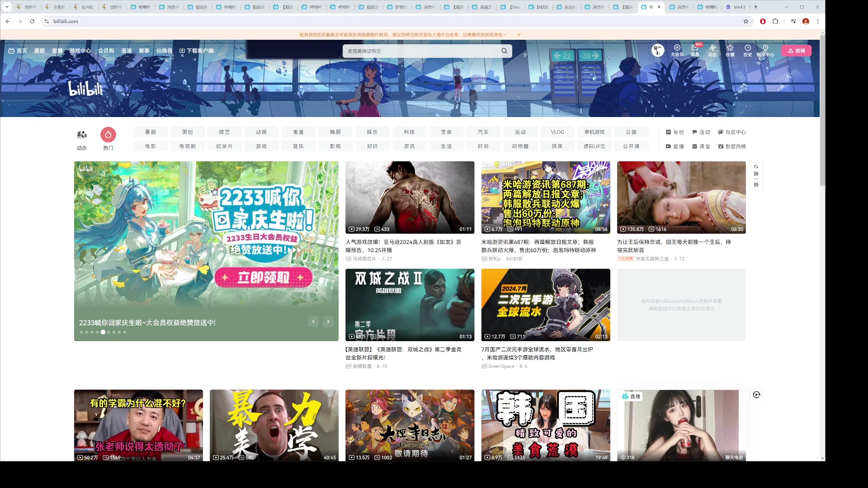Viewport: 868px width, 488px height.
Task: Open 暴力美学 video thumbnail
Action: [274, 426]
